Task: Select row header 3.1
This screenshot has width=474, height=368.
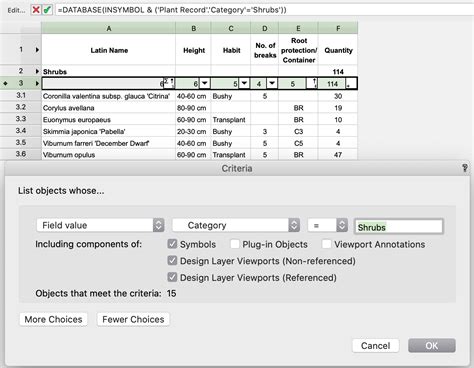Action: pyautogui.click(x=21, y=95)
